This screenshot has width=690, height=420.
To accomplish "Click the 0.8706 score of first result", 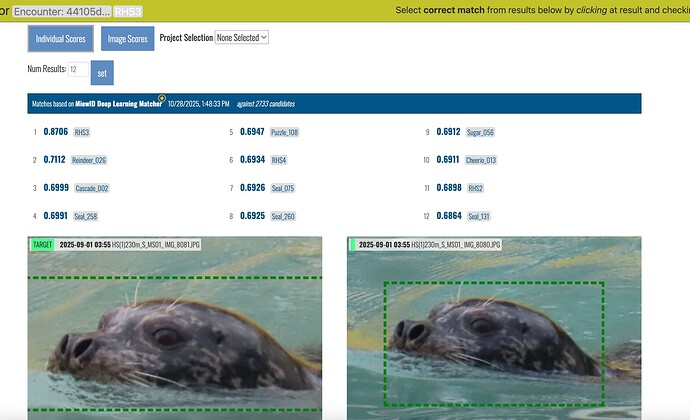I will pyautogui.click(x=56, y=132).
